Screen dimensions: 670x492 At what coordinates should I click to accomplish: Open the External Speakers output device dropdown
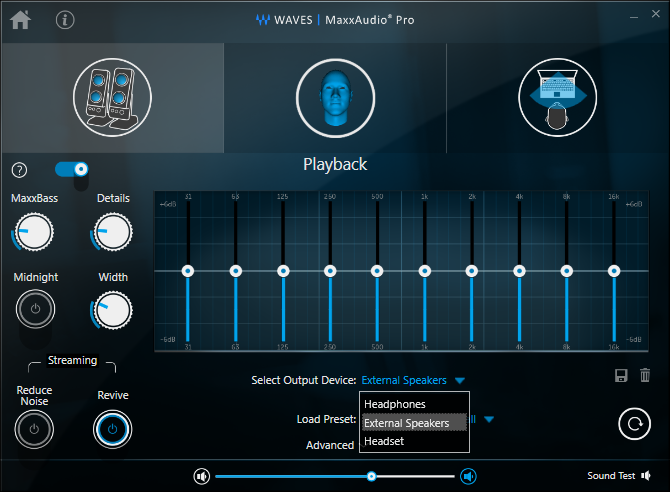point(413,380)
